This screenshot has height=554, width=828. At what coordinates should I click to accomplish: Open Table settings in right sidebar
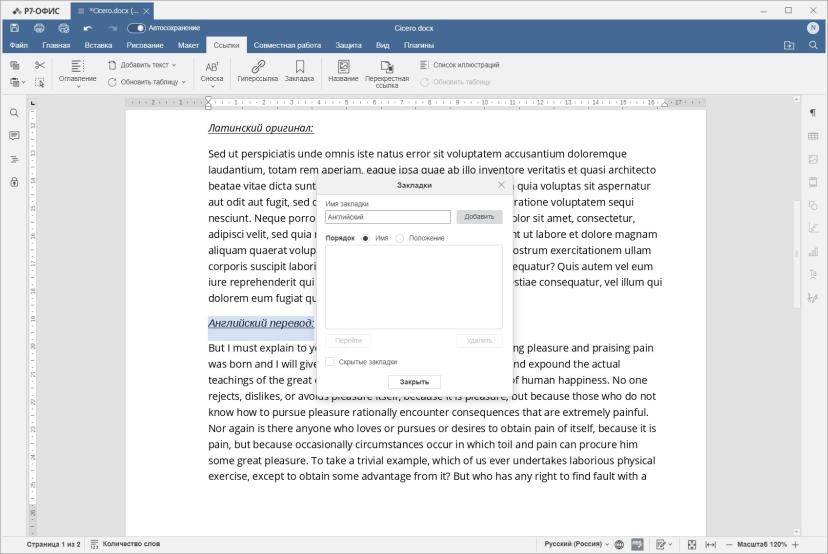(813, 136)
